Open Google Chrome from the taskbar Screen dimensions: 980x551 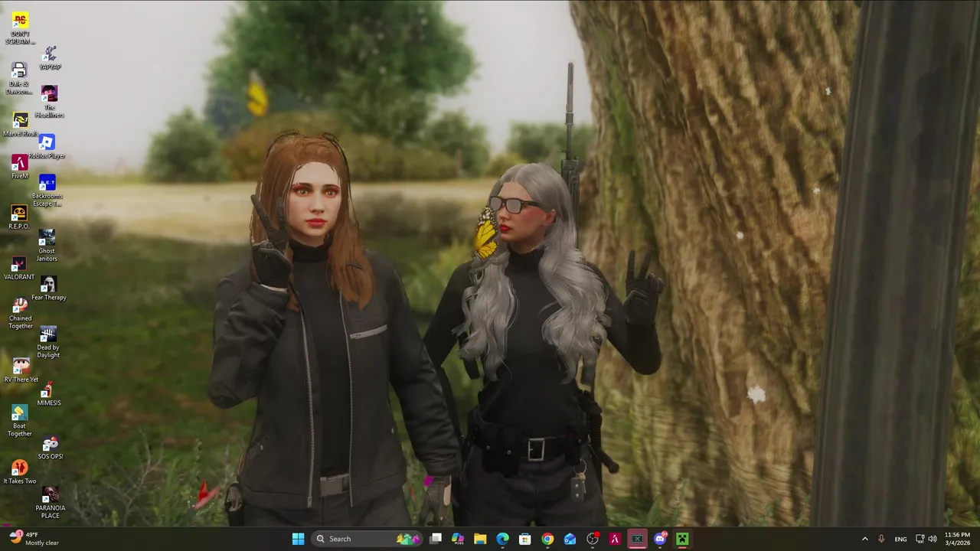point(547,539)
